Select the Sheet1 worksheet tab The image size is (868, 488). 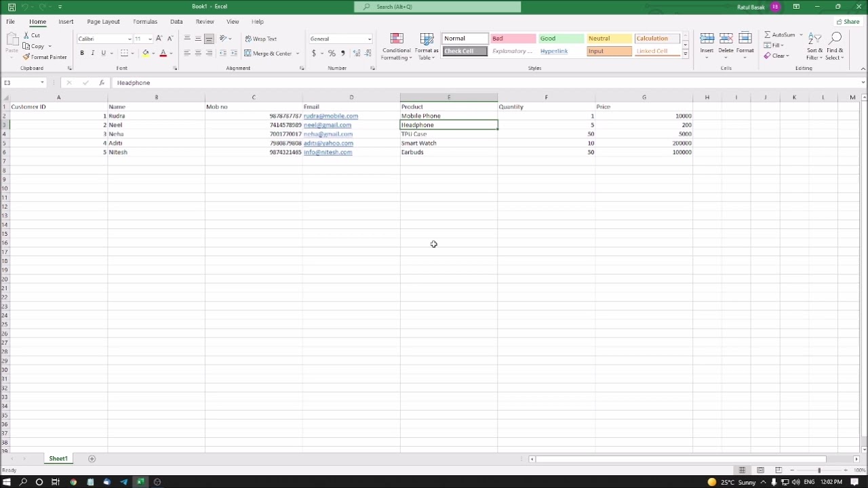pos(58,459)
